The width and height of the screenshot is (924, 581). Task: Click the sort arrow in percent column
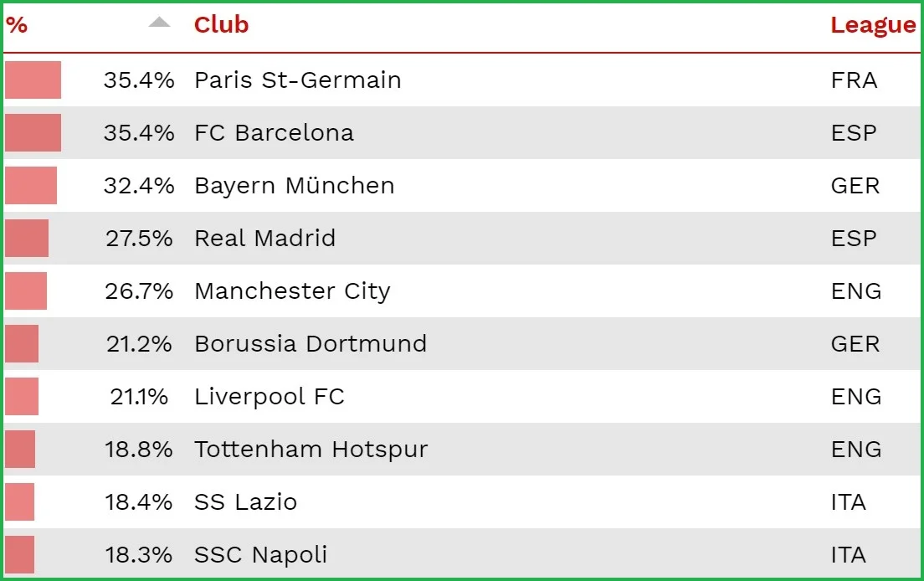click(x=159, y=23)
